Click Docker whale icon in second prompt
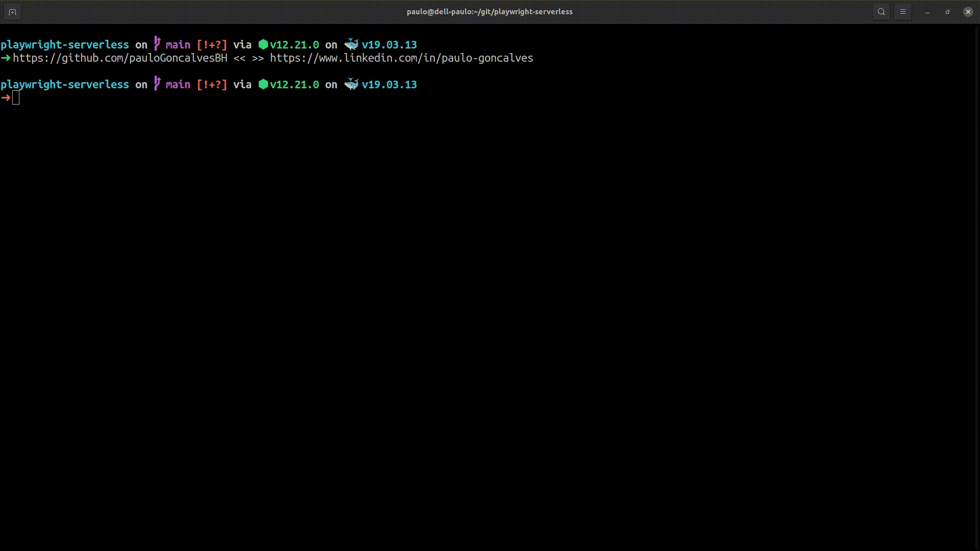 tap(351, 84)
